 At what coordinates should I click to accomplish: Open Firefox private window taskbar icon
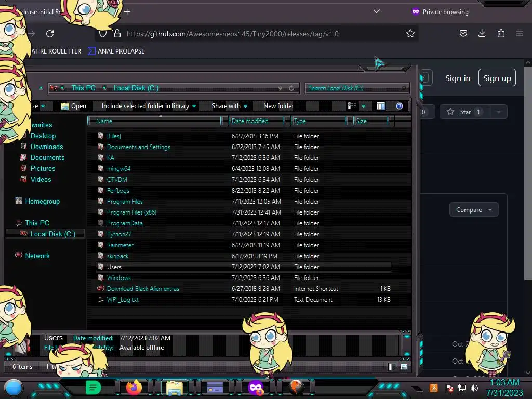[x=256, y=388]
